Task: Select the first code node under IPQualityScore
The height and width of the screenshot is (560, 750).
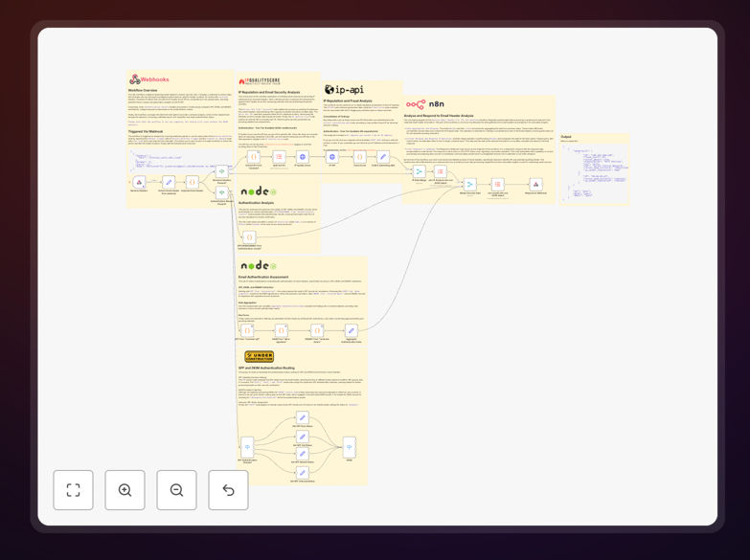Action: coord(254,157)
